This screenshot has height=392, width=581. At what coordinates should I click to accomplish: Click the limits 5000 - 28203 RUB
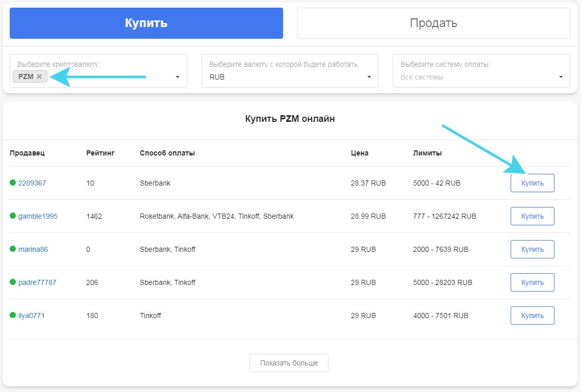click(x=443, y=282)
